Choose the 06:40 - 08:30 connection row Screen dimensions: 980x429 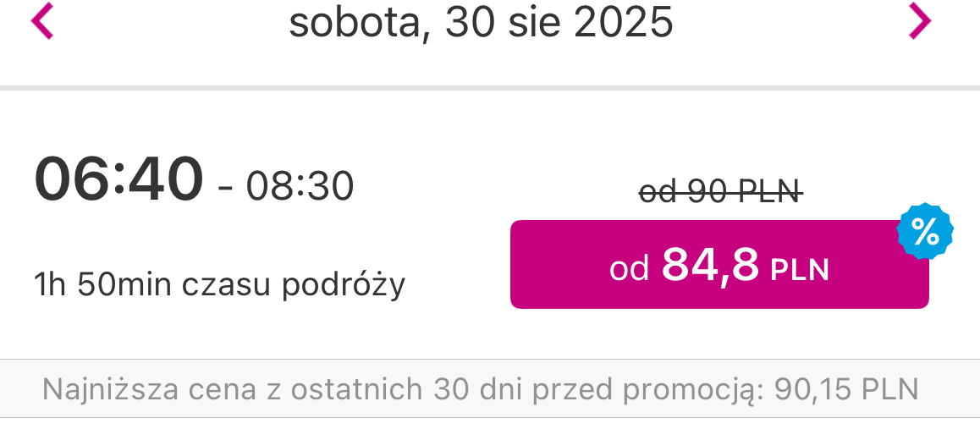pyautogui.click(x=490, y=223)
